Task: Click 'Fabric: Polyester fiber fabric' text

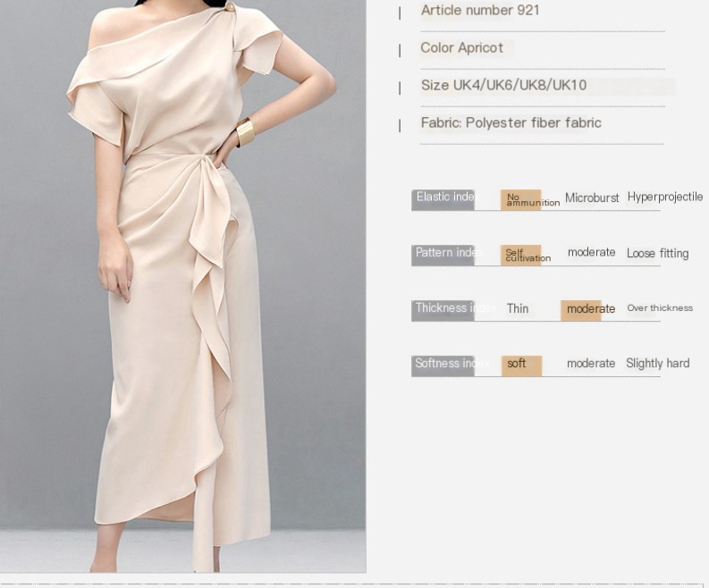Action: [511, 122]
